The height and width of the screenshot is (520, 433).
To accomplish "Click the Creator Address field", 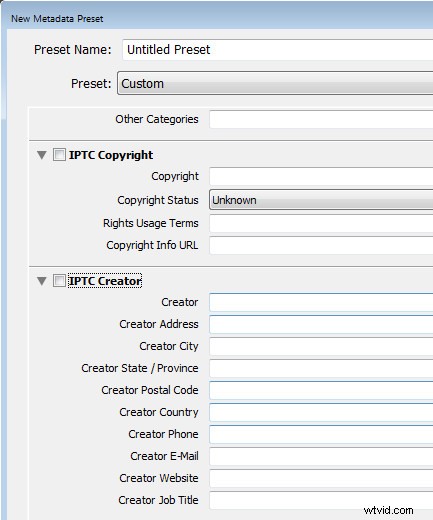I will click(321, 324).
